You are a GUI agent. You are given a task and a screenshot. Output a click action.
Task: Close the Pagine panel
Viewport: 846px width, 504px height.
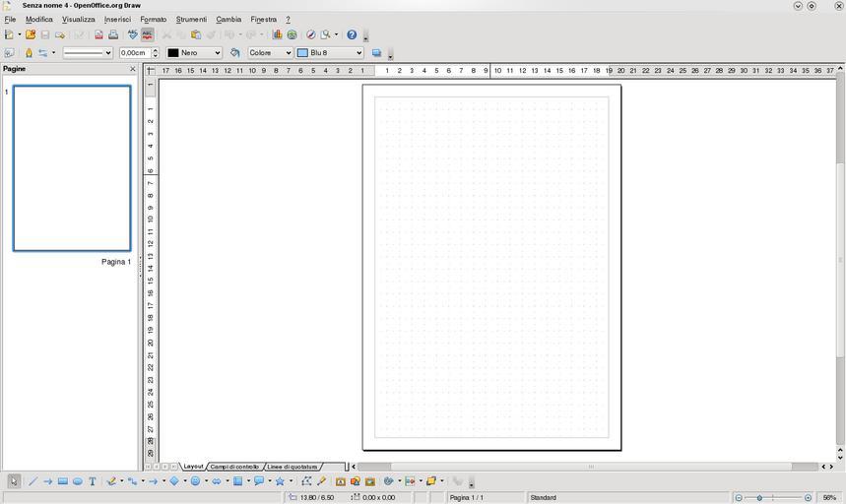[x=133, y=69]
